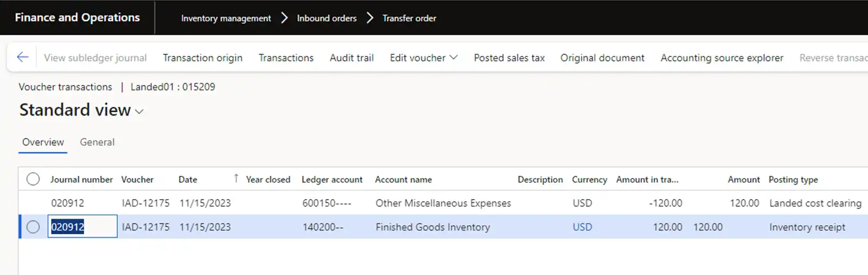Open the Audit trail

[352, 57]
